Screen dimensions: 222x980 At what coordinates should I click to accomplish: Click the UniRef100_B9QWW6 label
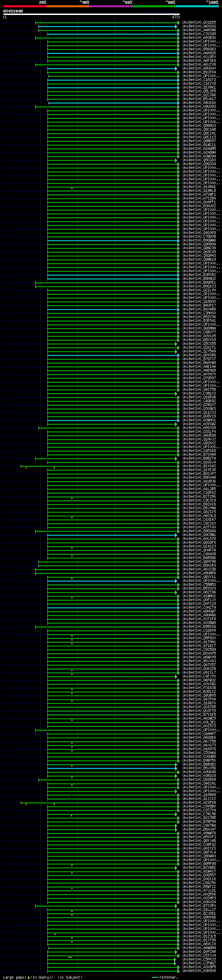199,241
